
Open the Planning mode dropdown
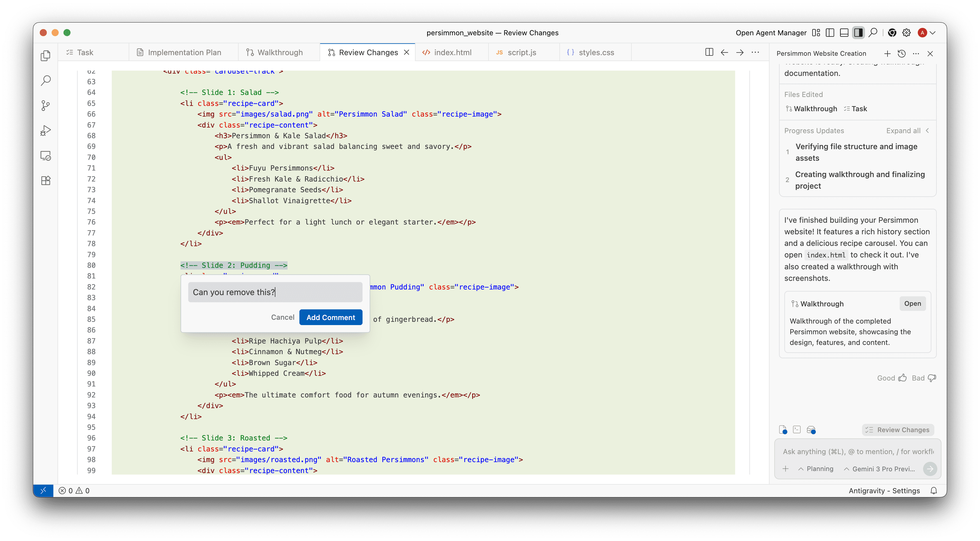[x=816, y=469]
